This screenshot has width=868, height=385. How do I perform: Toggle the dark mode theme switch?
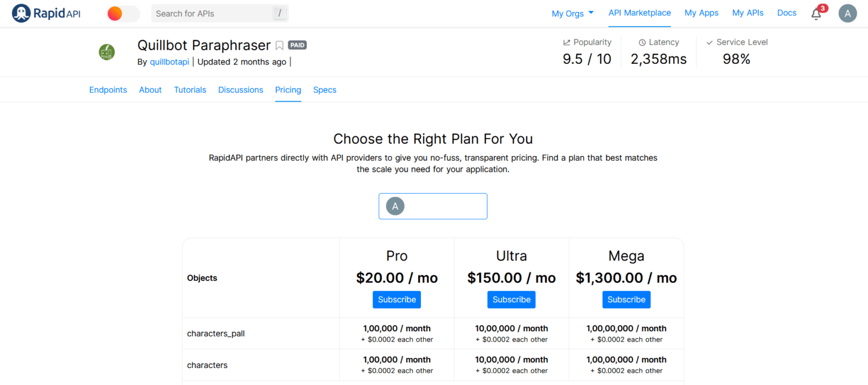click(x=123, y=14)
